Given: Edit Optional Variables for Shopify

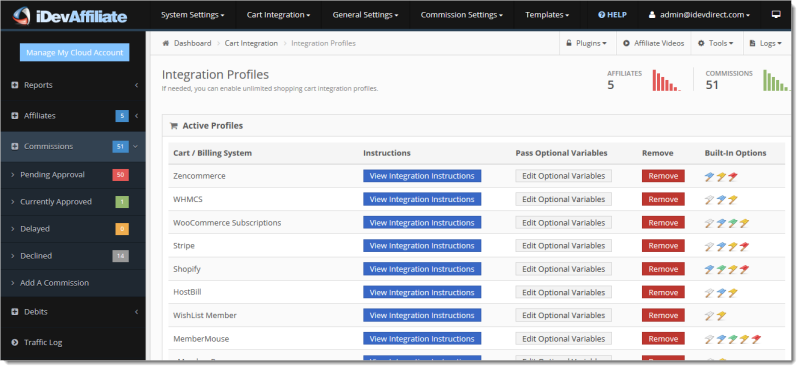Looking at the screenshot, I should (x=563, y=269).
